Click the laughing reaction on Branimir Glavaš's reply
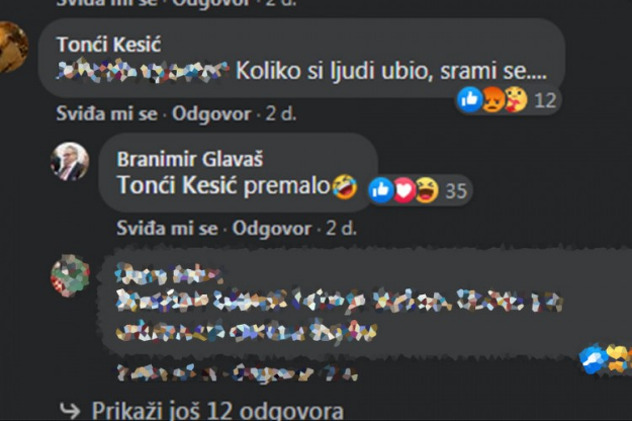The image size is (632, 421). (427, 190)
